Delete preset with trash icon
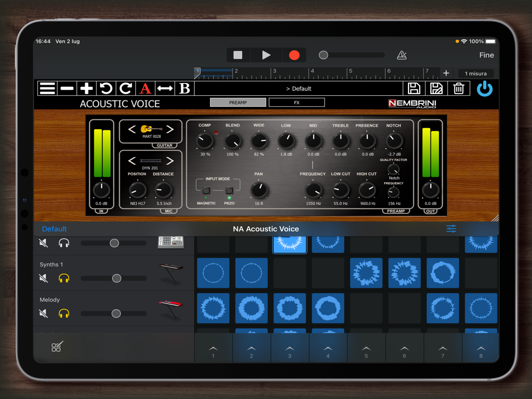The height and width of the screenshot is (399, 532). coord(459,88)
